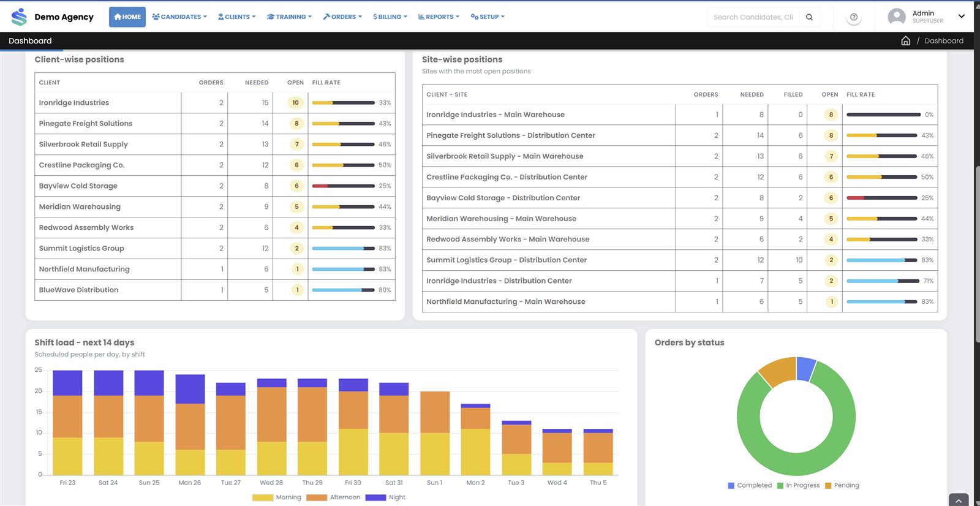The image size is (980, 506).
Task: Open the Admin account dropdown chevron
Action: (962, 17)
